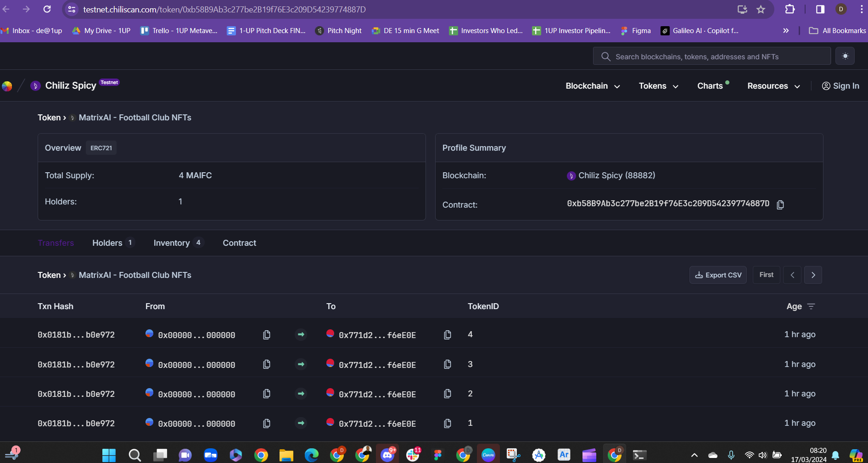868x463 pixels.
Task: Open Discord from the taskbar
Action: pos(388,455)
